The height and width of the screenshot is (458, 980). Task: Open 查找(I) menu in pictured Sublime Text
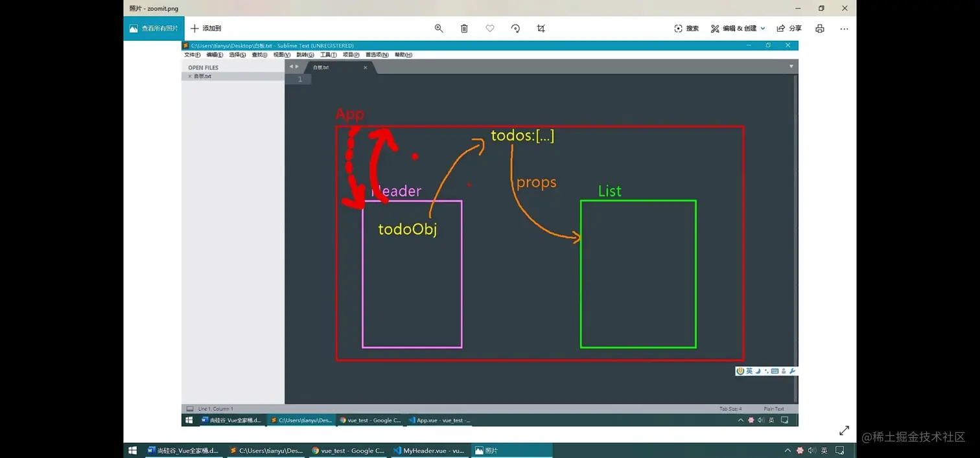pos(259,55)
